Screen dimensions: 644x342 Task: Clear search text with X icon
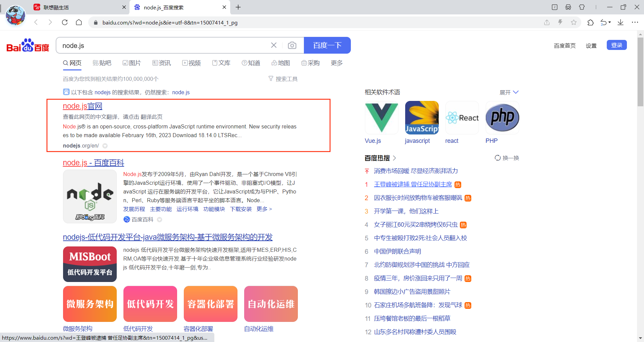click(x=274, y=45)
